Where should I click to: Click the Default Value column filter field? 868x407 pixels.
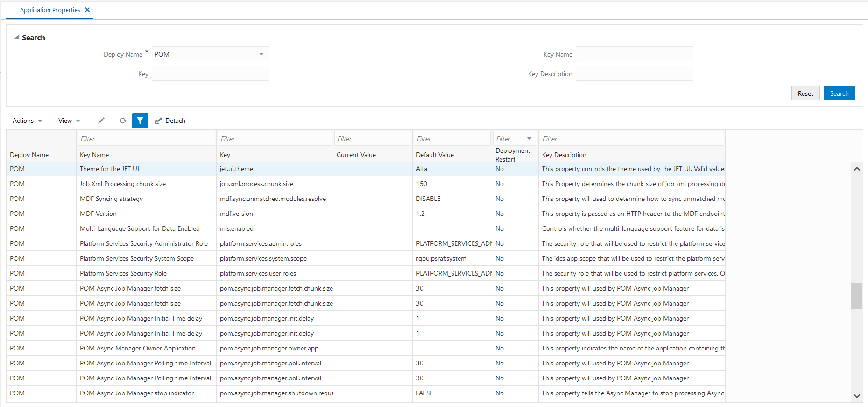tap(452, 139)
